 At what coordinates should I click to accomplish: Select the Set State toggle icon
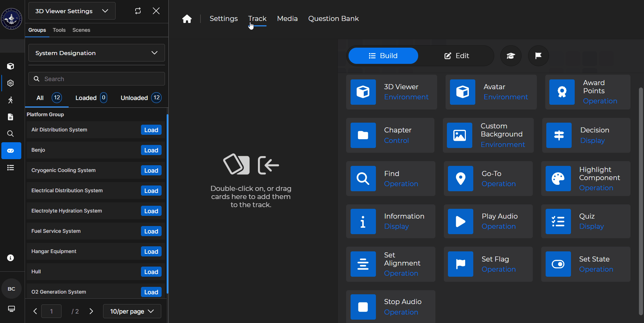558,264
